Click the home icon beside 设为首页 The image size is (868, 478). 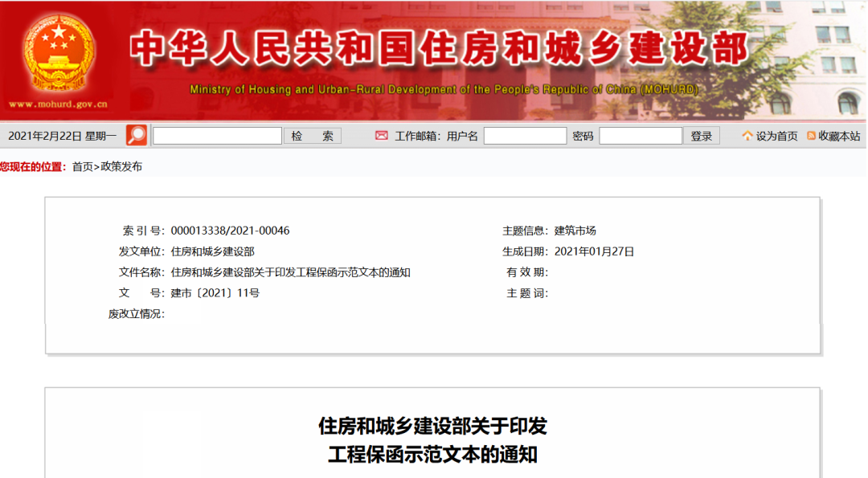click(x=747, y=136)
